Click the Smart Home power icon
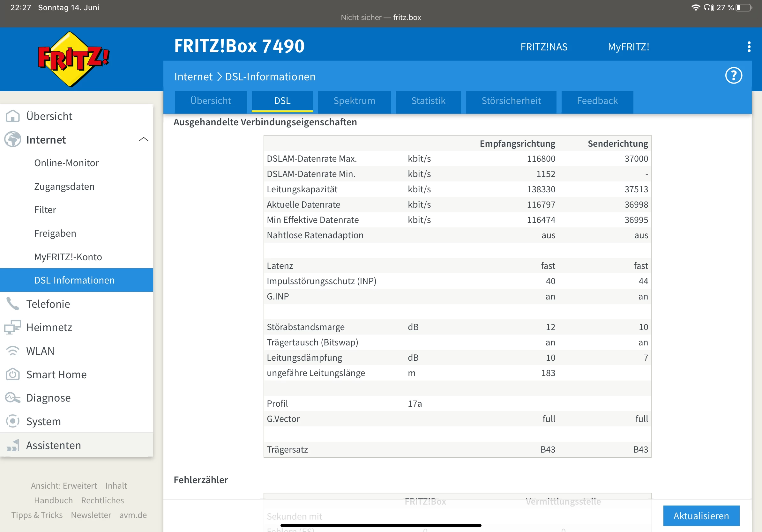Image resolution: width=762 pixels, height=532 pixels. coord(13,374)
